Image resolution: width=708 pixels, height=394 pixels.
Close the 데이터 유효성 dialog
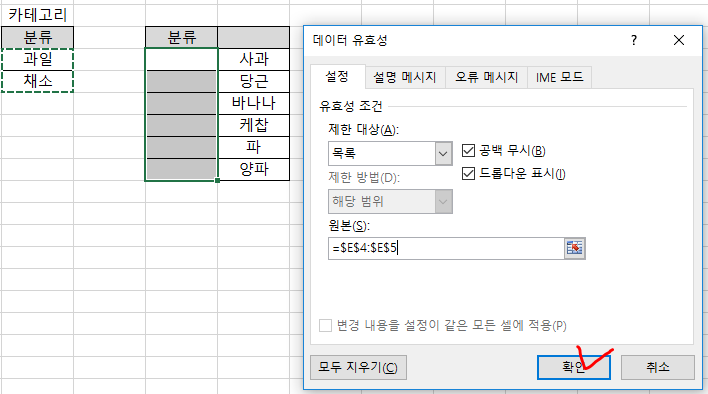[x=679, y=40]
